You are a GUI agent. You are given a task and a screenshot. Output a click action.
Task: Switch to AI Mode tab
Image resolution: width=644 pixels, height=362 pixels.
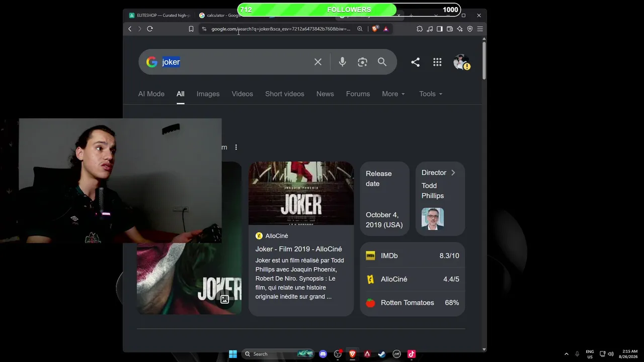(151, 94)
